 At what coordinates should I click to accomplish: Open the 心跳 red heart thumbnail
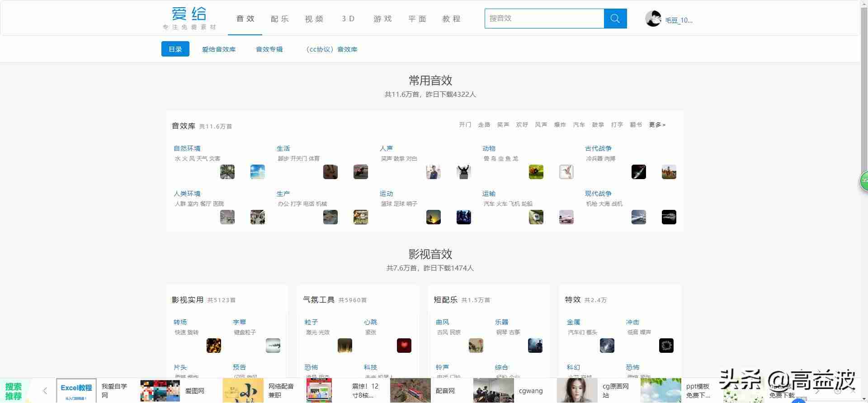pos(404,346)
